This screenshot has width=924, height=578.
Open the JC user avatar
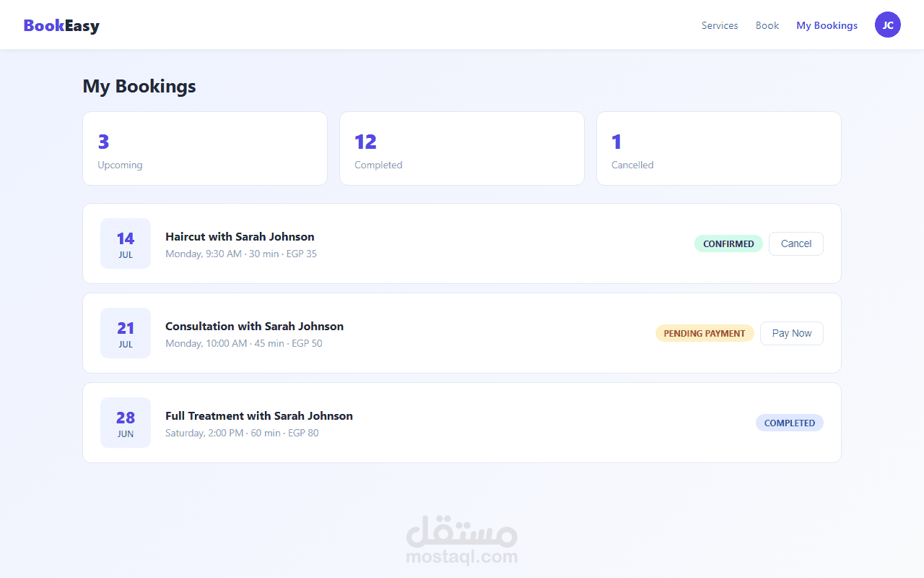[x=888, y=25]
